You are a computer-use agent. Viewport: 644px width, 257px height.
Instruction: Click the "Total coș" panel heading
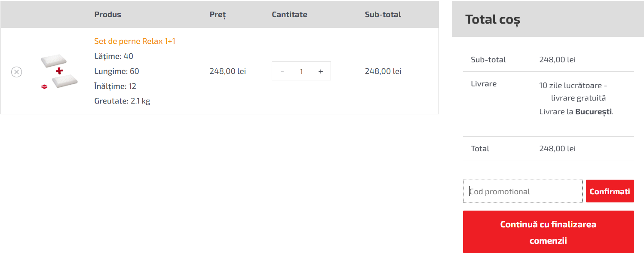(493, 19)
